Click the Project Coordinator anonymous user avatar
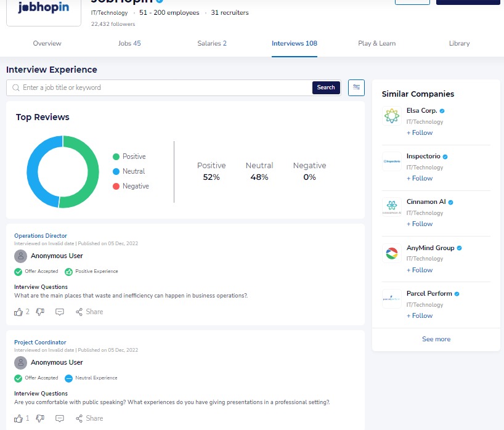The image size is (504, 430). click(20, 363)
